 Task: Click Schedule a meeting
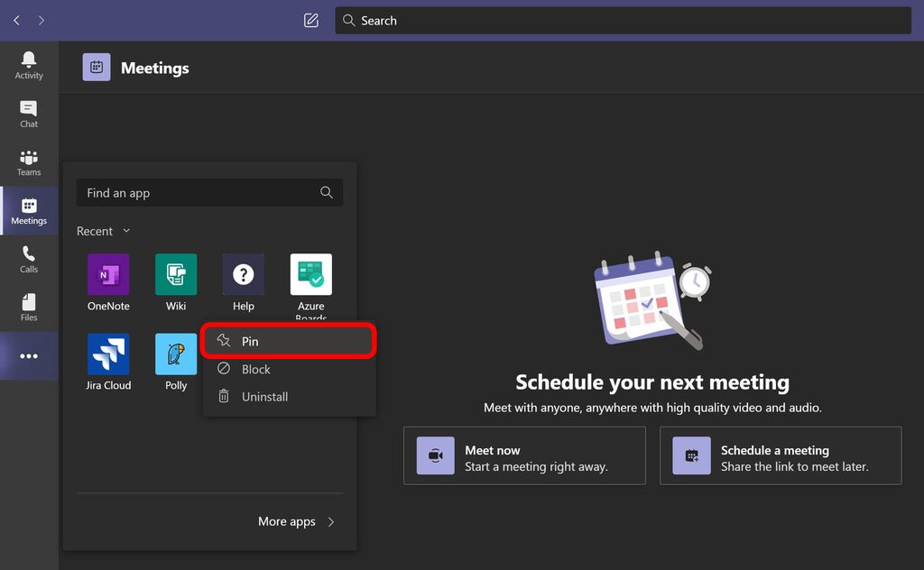(x=781, y=455)
